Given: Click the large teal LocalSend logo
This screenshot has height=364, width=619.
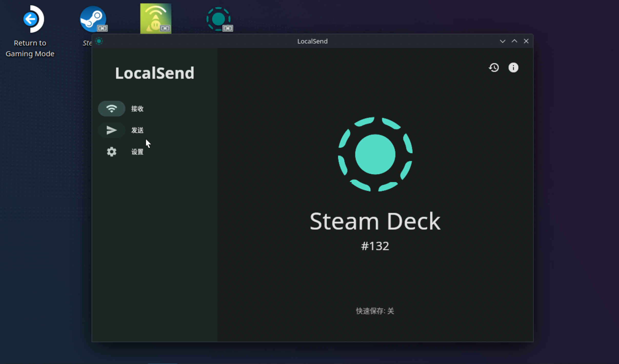Looking at the screenshot, I should pos(375,154).
